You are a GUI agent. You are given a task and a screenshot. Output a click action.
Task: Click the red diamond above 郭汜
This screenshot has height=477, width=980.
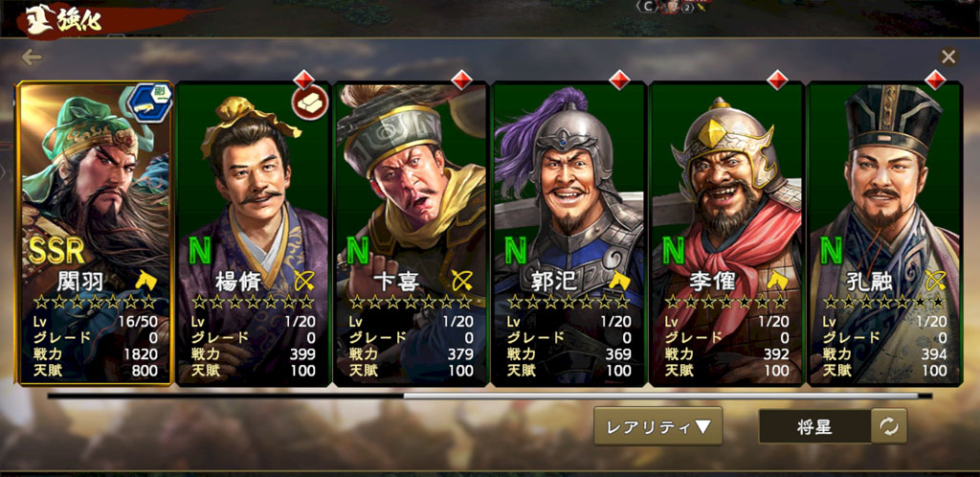(619, 80)
